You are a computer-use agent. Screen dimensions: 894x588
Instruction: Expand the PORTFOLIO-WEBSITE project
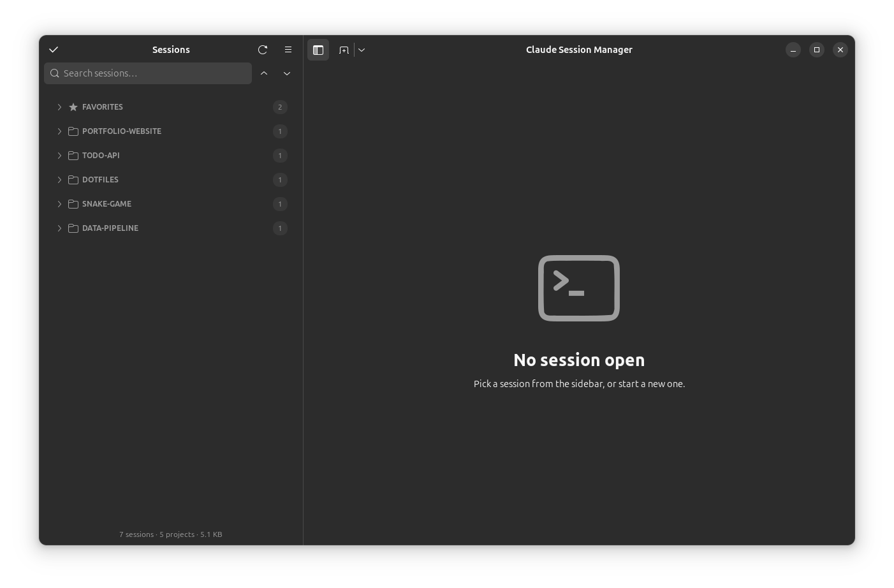coord(59,131)
